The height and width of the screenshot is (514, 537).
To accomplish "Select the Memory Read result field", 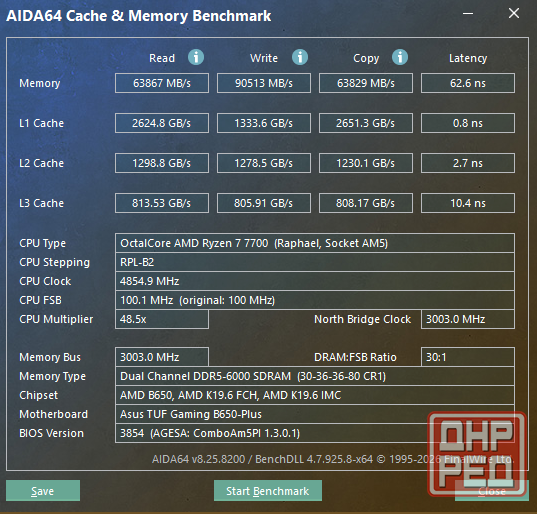I will click(x=162, y=83).
